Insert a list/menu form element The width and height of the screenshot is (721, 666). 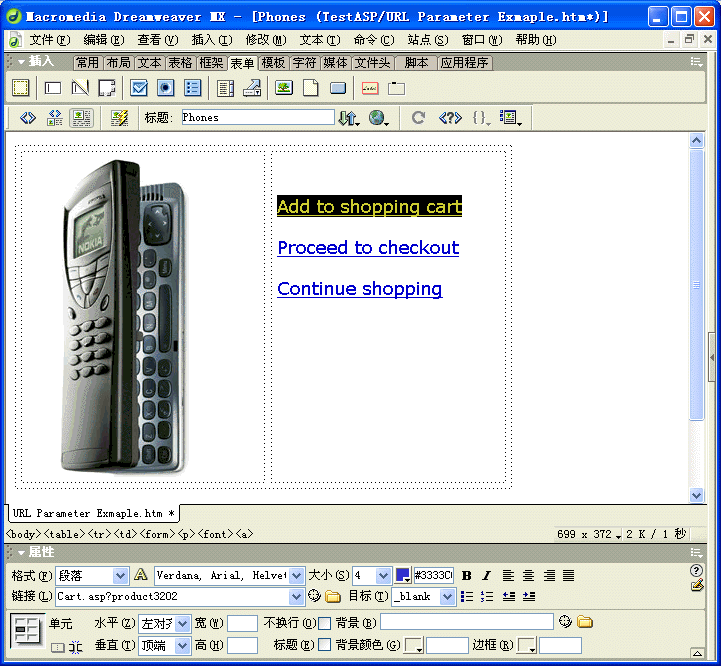tap(225, 88)
